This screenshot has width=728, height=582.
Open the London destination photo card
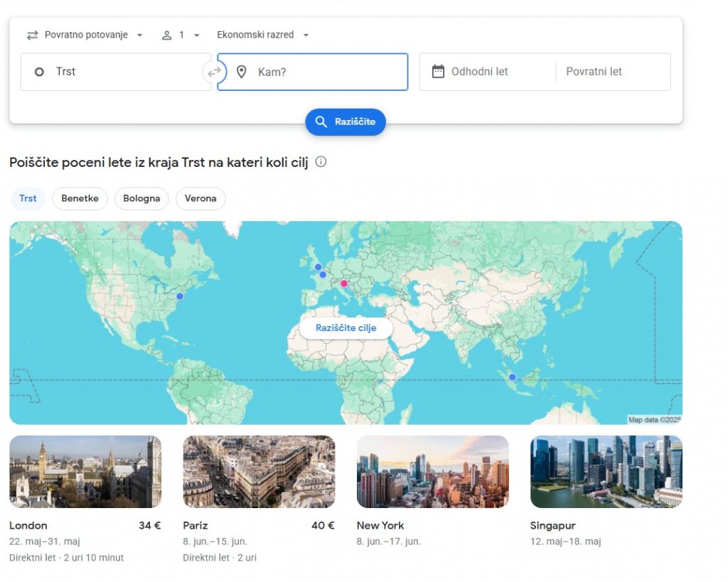(x=85, y=472)
